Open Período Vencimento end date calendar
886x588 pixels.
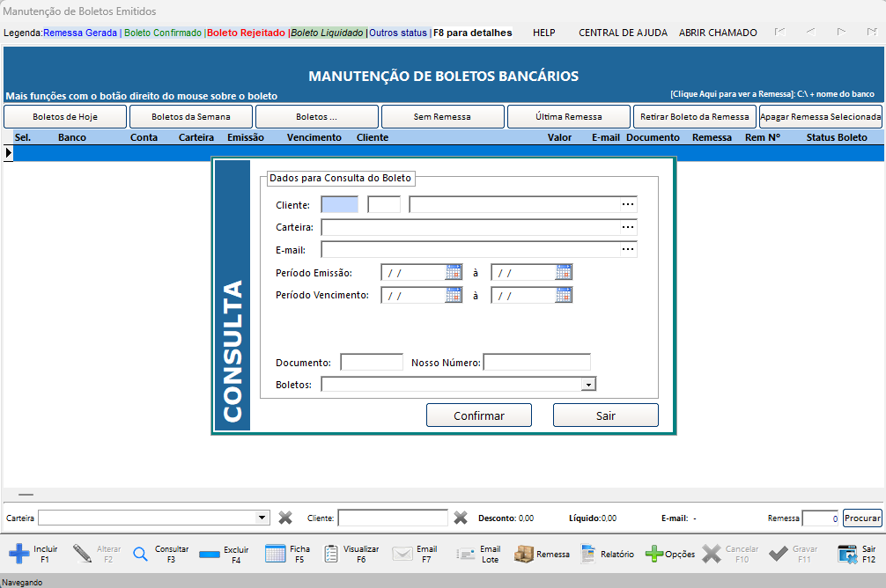pyautogui.click(x=564, y=295)
